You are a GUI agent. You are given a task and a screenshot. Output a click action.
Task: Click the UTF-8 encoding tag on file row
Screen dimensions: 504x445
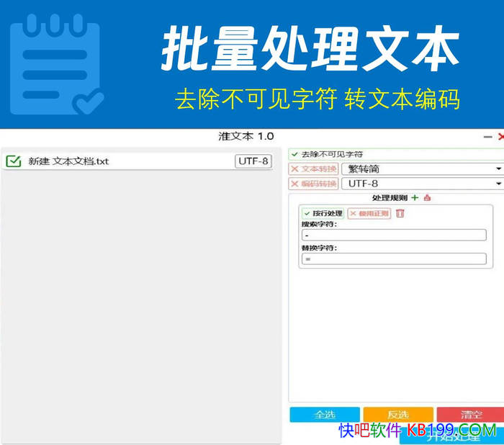[x=253, y=161]
